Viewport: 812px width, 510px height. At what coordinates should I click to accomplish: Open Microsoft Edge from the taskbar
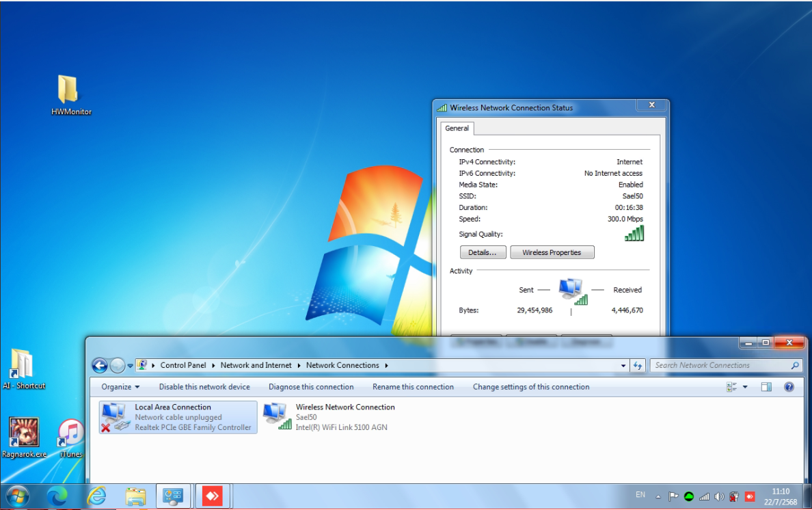point(57,496)
